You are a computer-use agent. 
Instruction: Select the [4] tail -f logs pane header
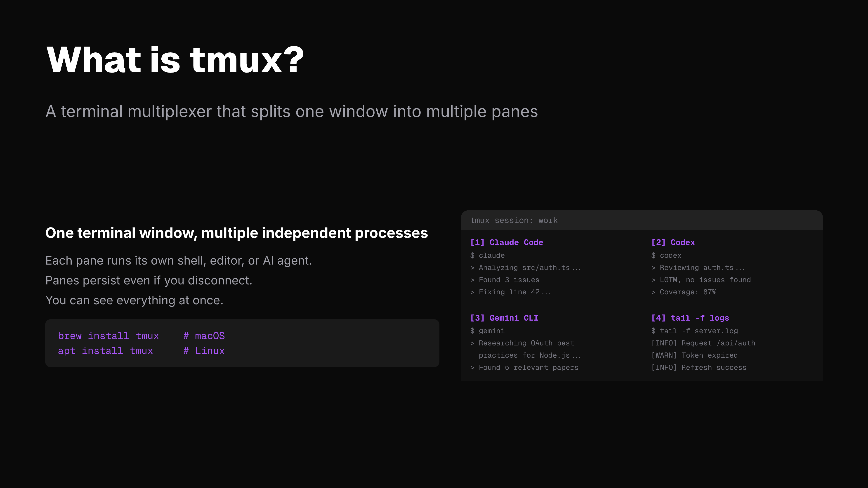point(690,318)
